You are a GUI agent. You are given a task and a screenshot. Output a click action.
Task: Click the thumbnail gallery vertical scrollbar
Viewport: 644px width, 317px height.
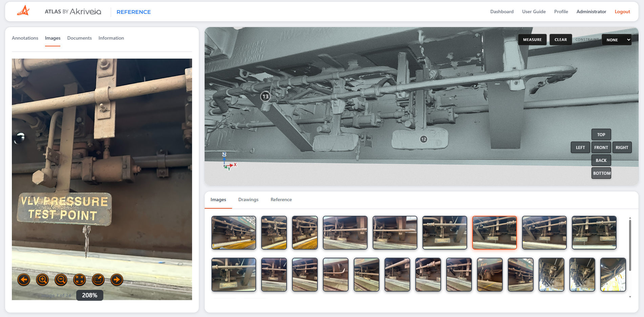(x=630, y=246)
